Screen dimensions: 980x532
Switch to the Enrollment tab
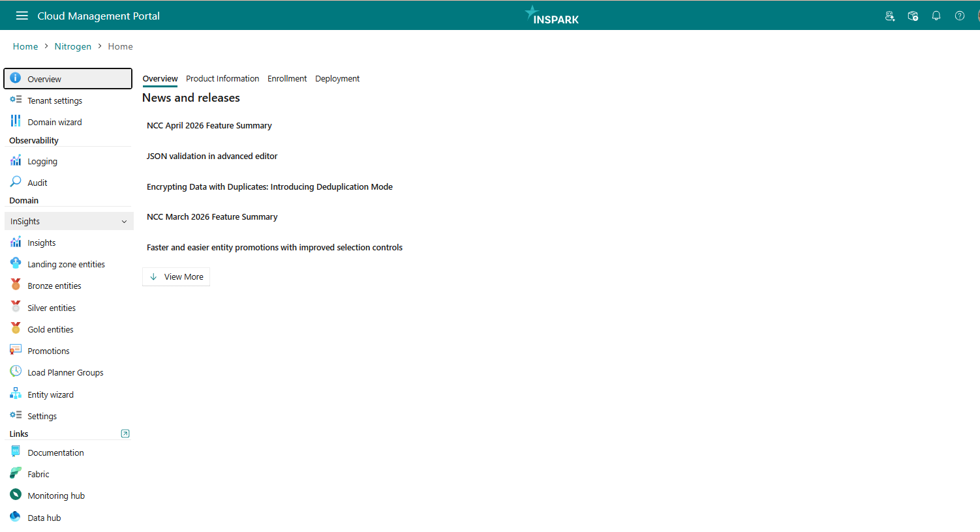point(287,79)
